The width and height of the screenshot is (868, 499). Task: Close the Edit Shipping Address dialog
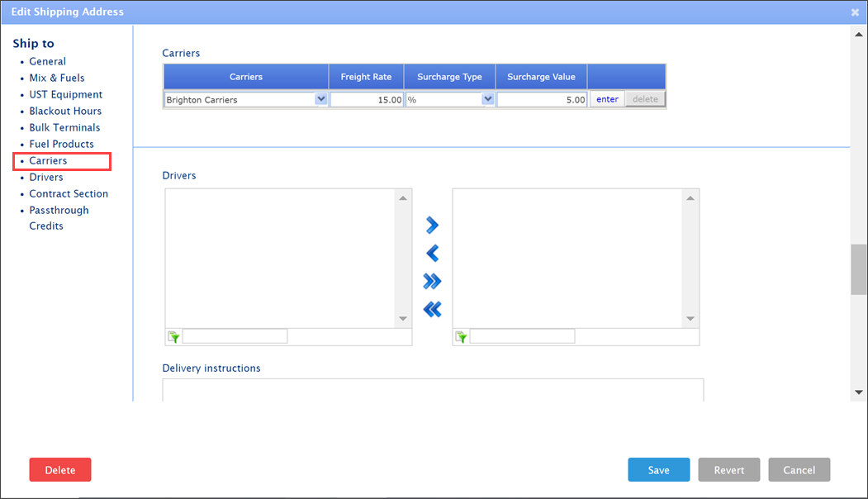tap(855, 12)
